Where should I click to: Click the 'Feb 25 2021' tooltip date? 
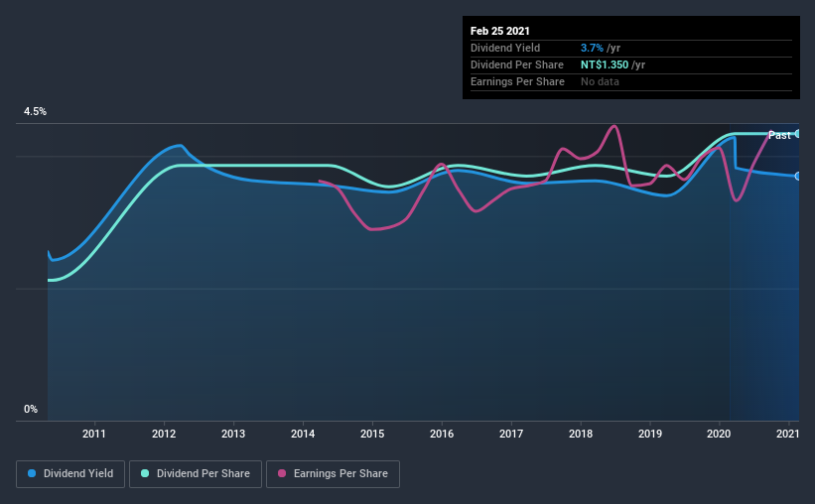pos(500,31)
